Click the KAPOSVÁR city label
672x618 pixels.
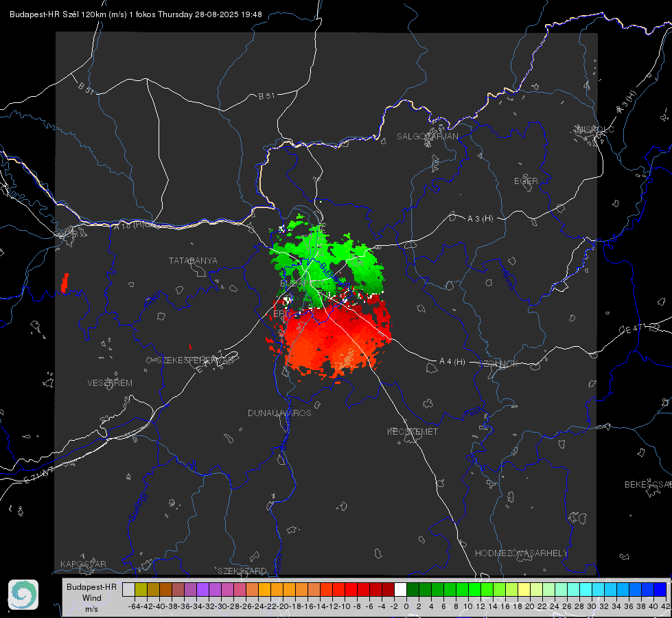click(83, 564)
